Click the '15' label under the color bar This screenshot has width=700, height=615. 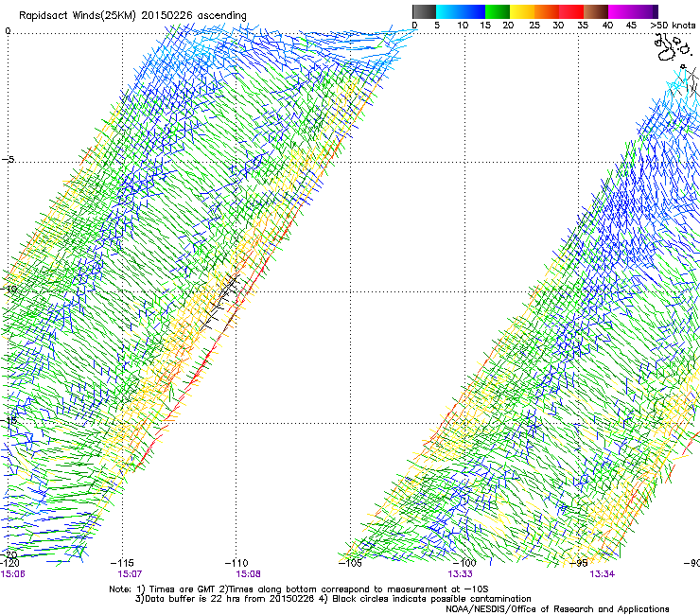tap(485, 26)
